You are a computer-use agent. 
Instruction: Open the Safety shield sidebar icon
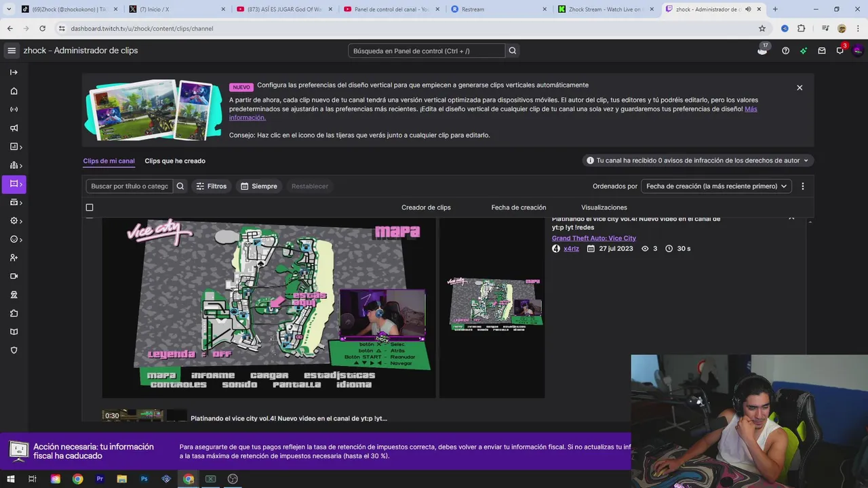coord(14,350)
